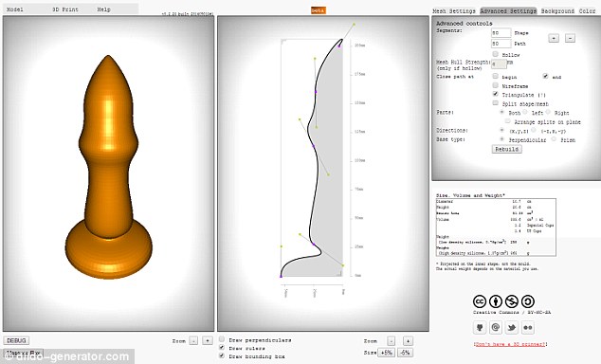The image size is (601, 364).
Task: Open the Help menu
Action: click(x=103, y=9)
